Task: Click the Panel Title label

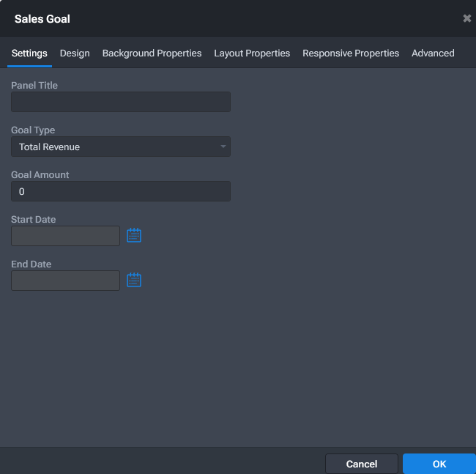Action: tap(34, 85)
